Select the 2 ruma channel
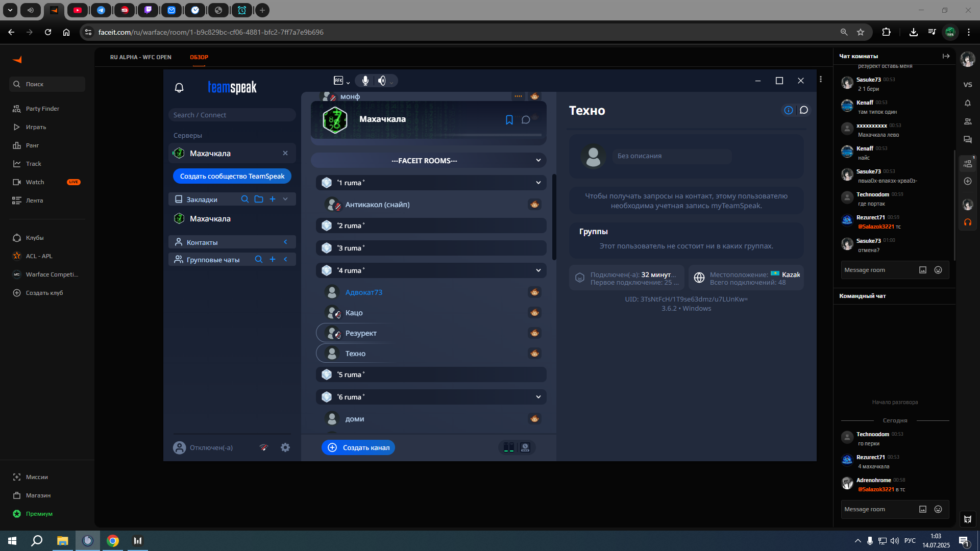The image size is (980, 551). (431, 226)
